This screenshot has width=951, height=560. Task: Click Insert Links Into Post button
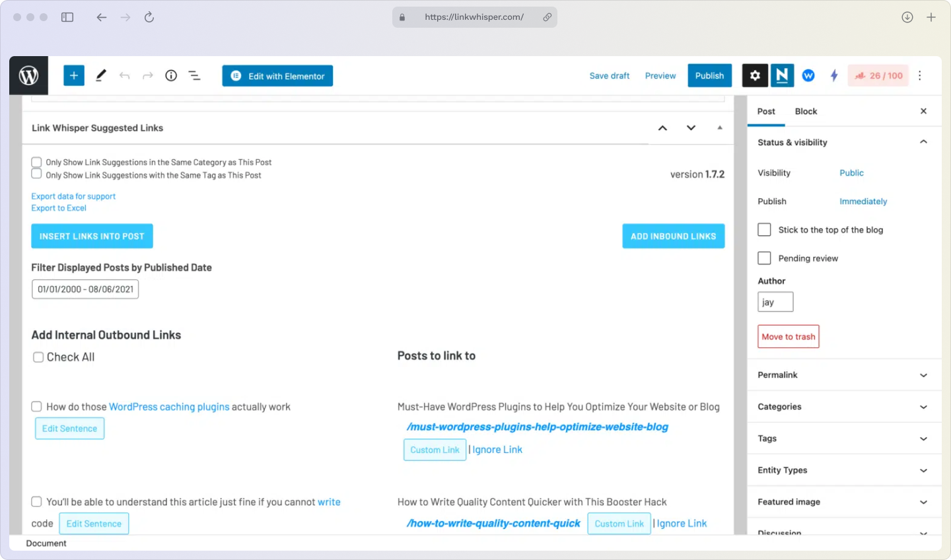(92, 236)
